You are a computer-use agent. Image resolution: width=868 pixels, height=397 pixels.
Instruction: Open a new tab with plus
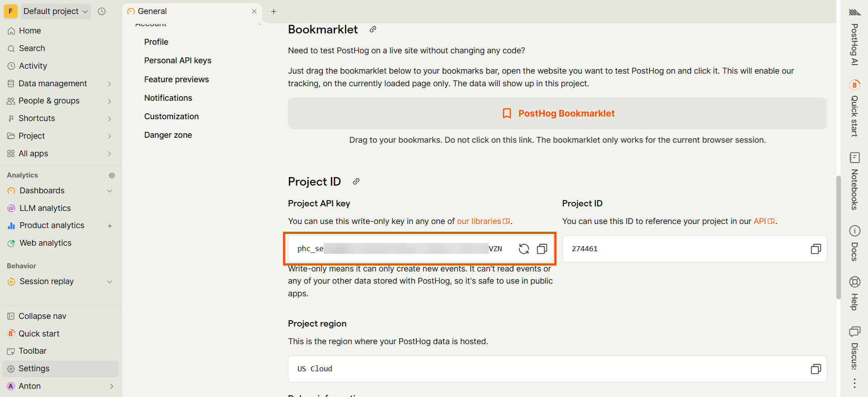click(274, 11)
